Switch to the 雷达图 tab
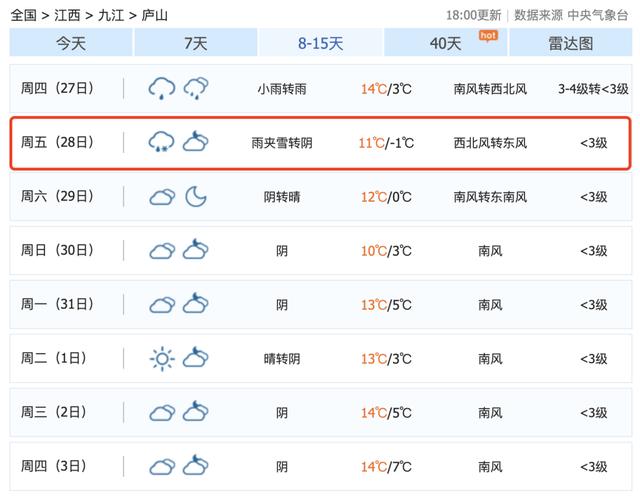This screenshot has width=640, height=500. click(571, 42)
